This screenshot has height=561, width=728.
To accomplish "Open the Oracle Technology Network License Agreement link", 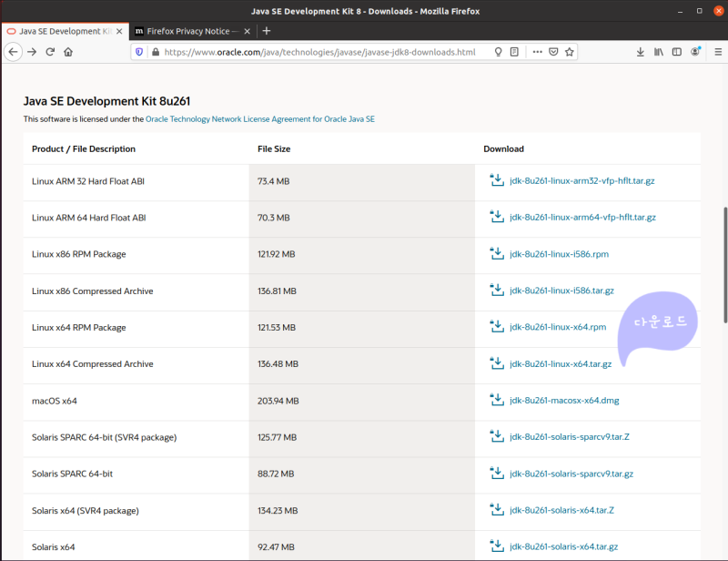I will pyautogui.click(x=259, y=118).
